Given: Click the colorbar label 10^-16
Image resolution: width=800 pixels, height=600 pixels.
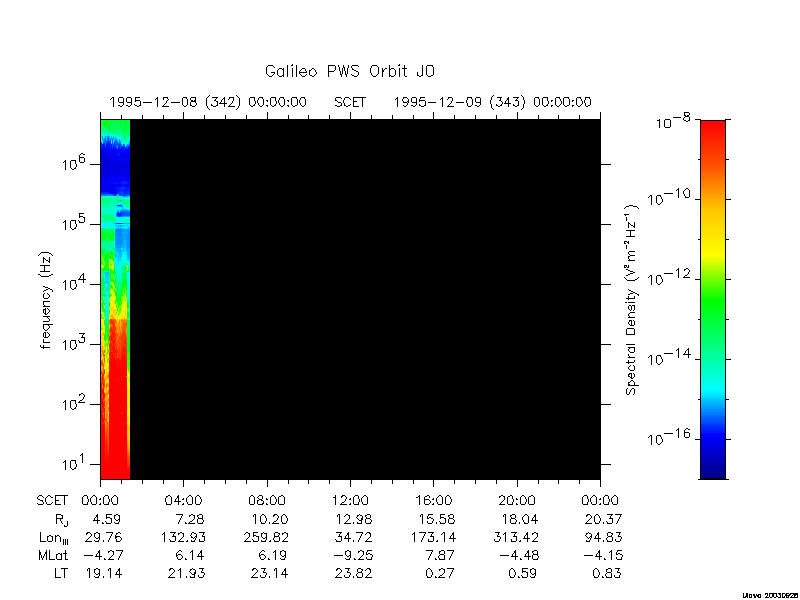Looking at the screenshot, I should click(669, 437).
